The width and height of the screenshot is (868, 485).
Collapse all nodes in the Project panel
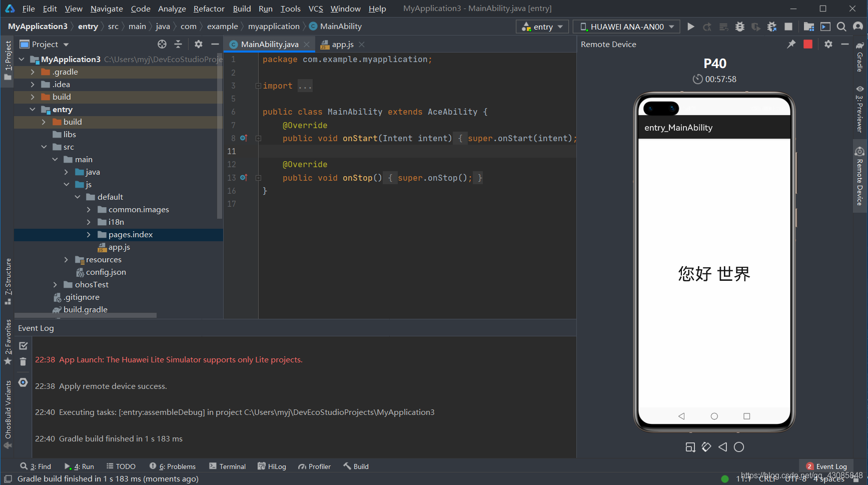(178, 44)
